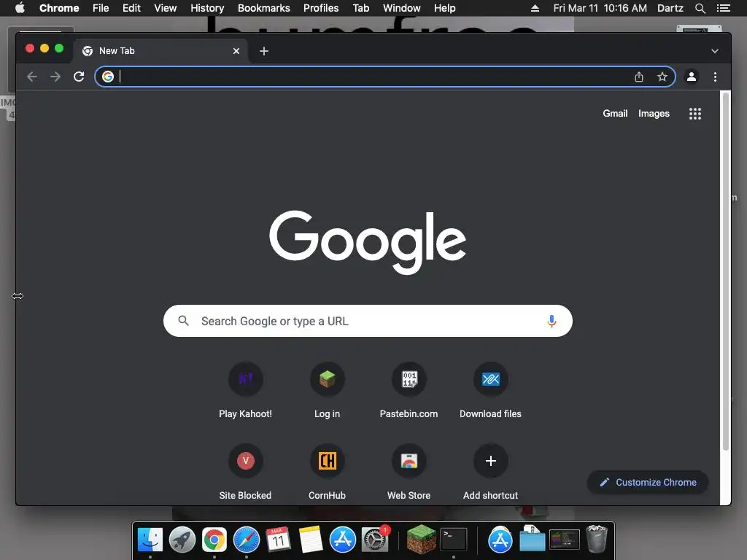The height and width of the screenshot is (560, 747).
Task: Click the Google icon in the address bar
Action: pyautogui.click(x=108, y=77)
